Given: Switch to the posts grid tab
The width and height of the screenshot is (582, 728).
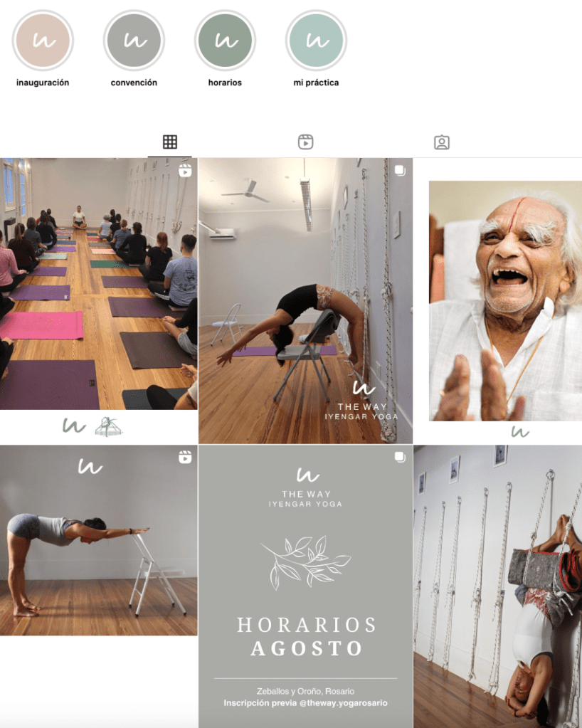Looking at the screenshot, I should coord(170,142).
